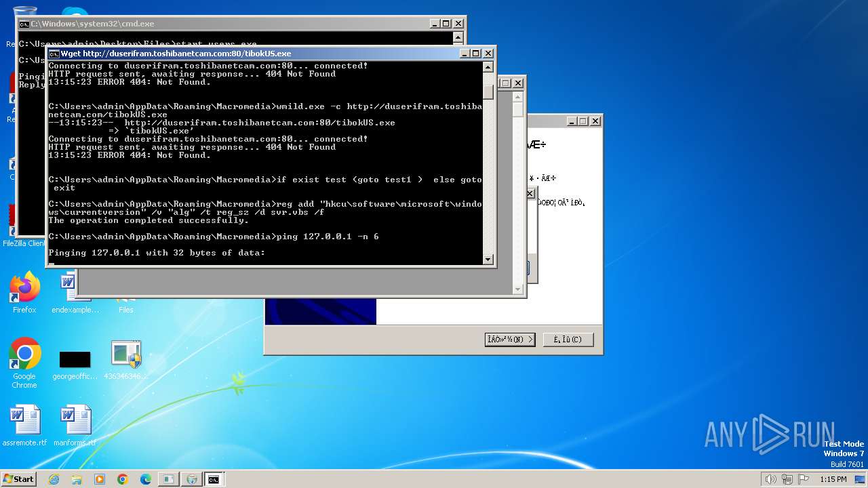Select the georgeoffic desktop file icon
Screen dimensions: 868x488
(x=75, y=365)
